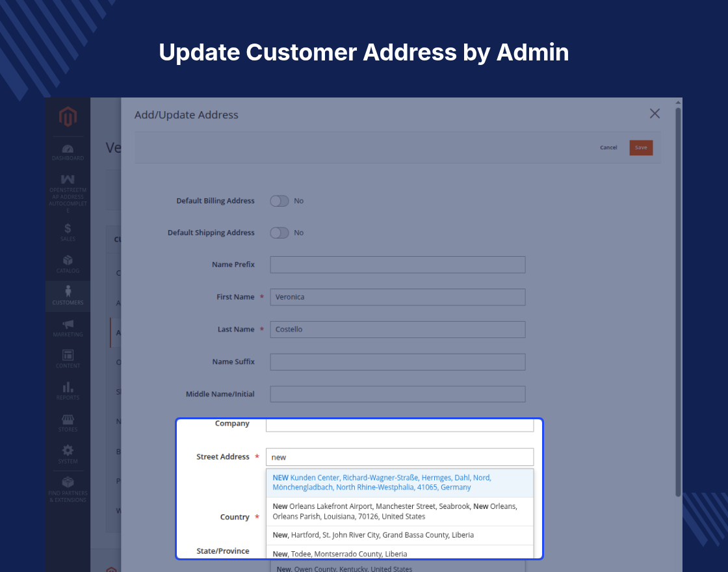Select New, Hartford, Grand Bassa County suggestion
The height and width of the screenshot is (572, 728).
pyautogui.click(x=400, y=536)
